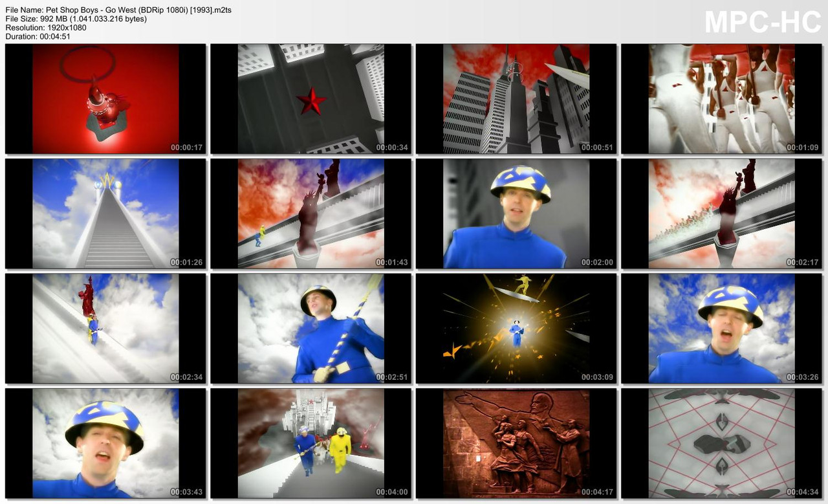Viewport: 828px width, 504px height.
Task: Open the skyscrapers frame at 00:00:51
Action: pyautogui.click(x=516, y=98)
